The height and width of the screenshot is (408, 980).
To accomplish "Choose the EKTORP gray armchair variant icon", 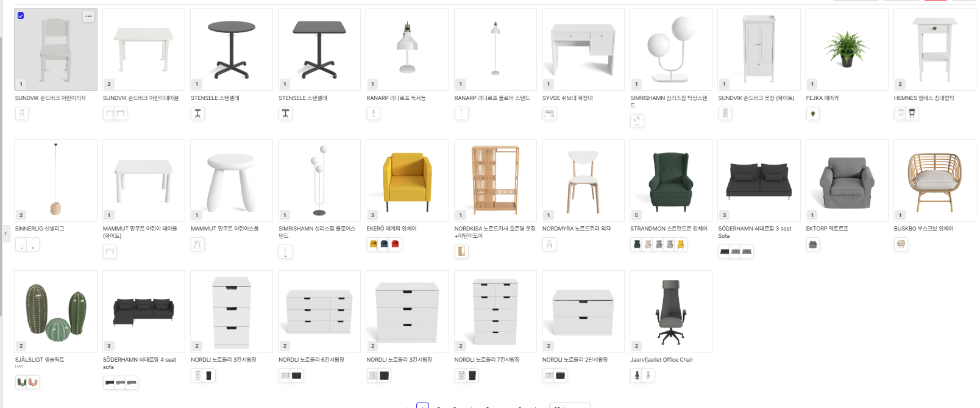I will 813,245.
